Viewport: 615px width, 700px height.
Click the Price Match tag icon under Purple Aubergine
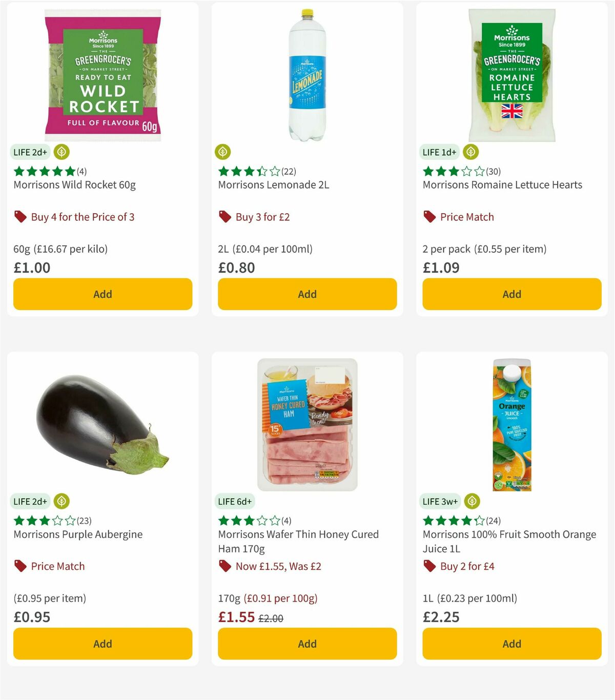coord(20,566)
